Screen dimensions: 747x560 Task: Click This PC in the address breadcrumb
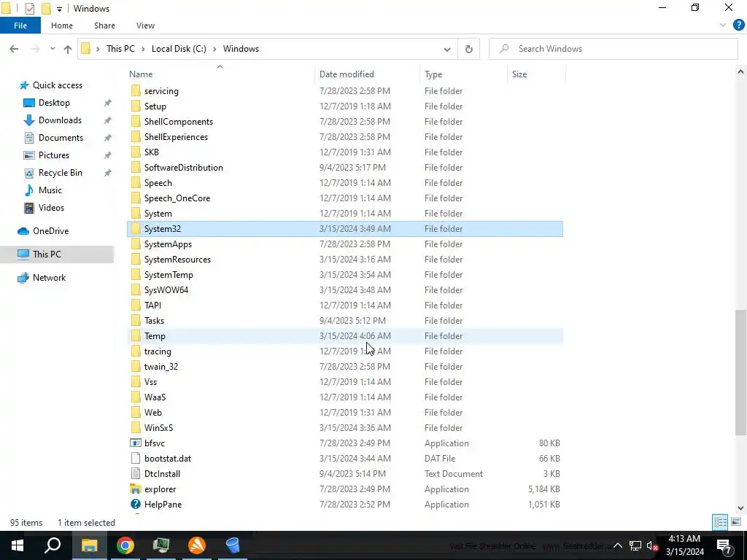click(120, 49)
